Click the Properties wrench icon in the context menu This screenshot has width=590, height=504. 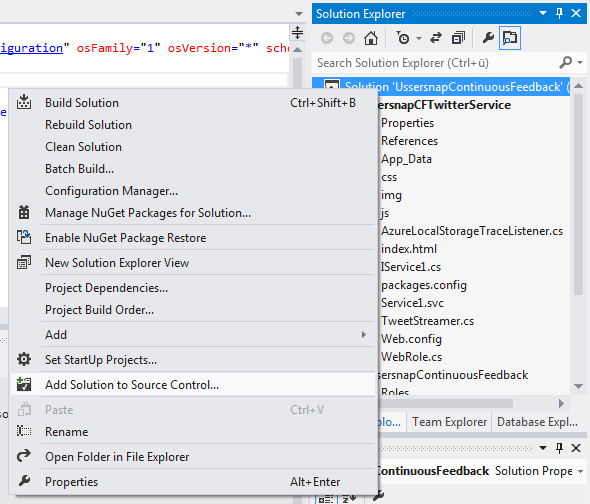point(24,481)
